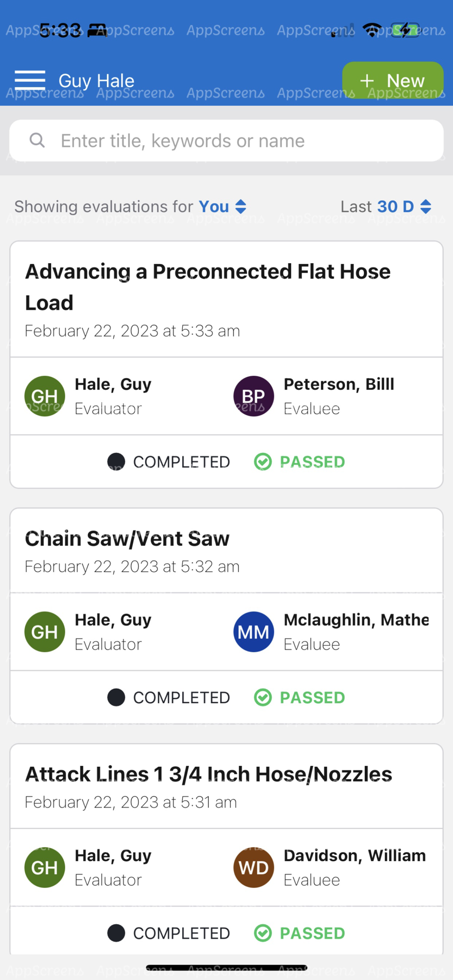Viewport: 453px width, 980px height.
Task: Open the hamburger navigation menu
Action: click(x=30, y=80)
